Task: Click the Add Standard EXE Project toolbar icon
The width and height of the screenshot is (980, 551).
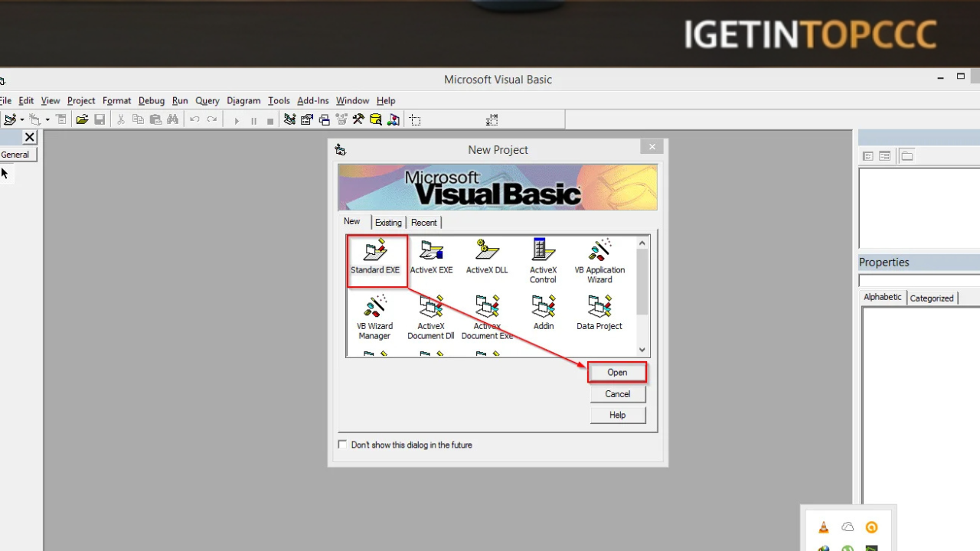Action: coord(10,120)
